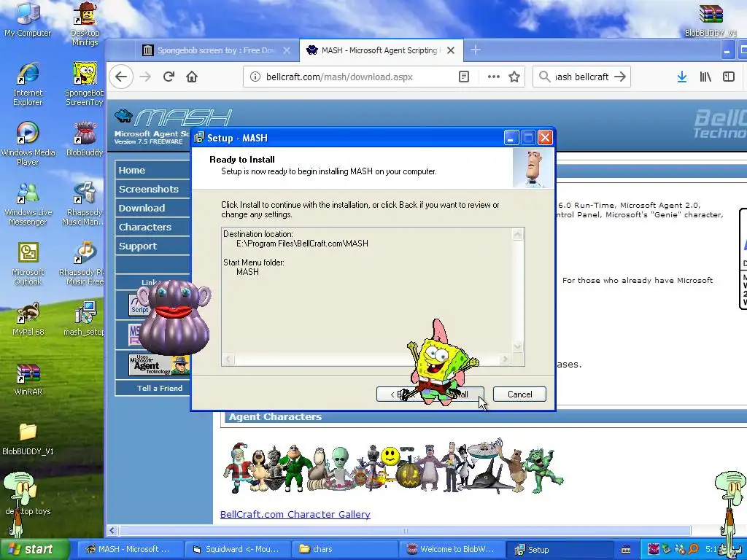
Task: Click the browser back arrow button
Action: point(121,77)
